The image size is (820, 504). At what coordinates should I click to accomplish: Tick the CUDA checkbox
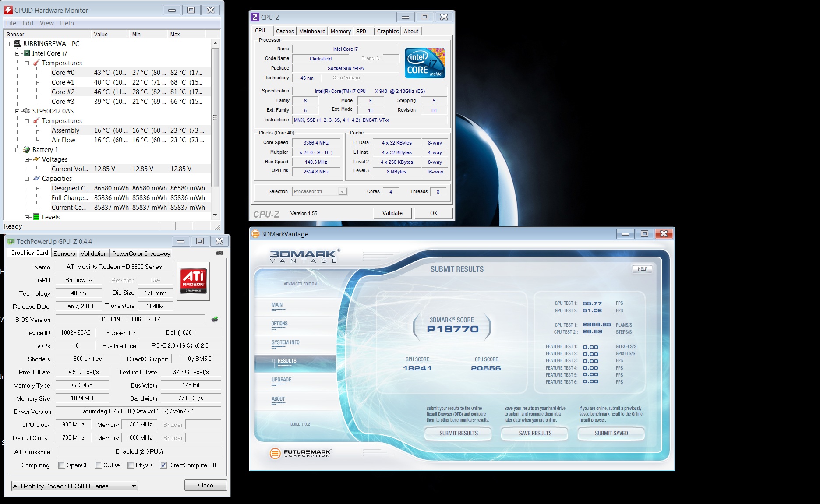coord(99,465)
